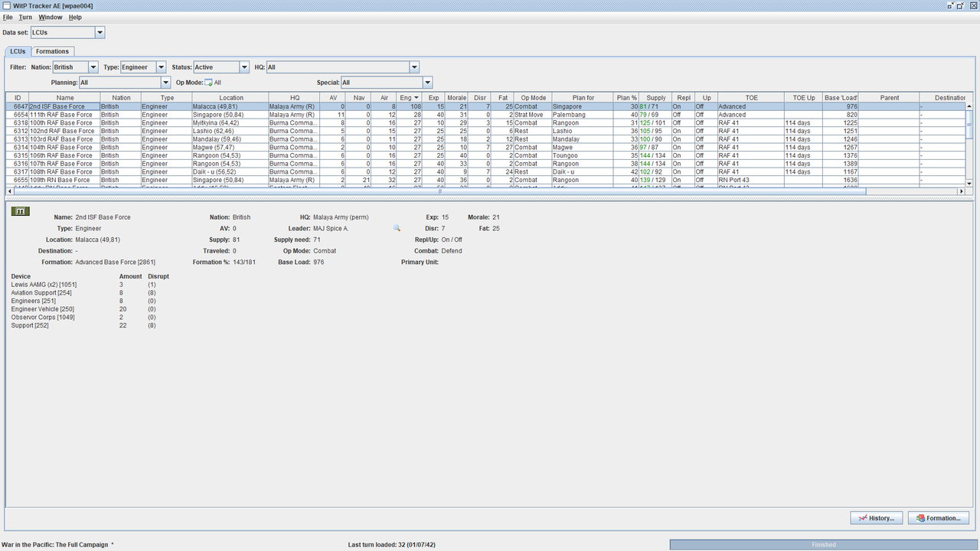
Task: Click the green unit symbol icon above Name
Action: [21, 210]
